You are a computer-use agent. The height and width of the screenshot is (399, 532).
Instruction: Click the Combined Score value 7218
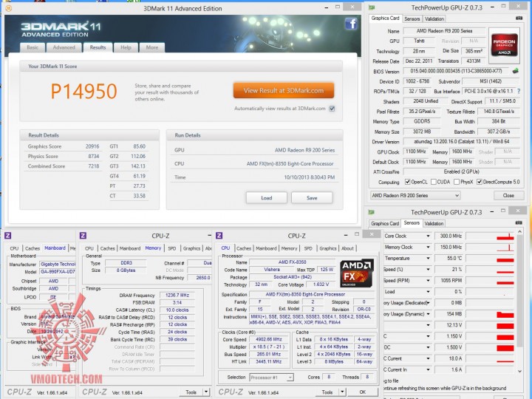[x=94, y=166]
